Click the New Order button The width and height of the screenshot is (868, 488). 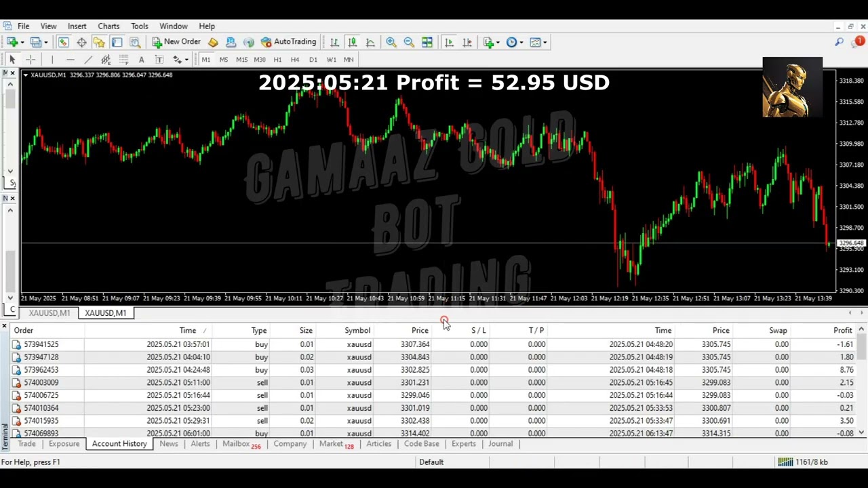pos(176,42)
